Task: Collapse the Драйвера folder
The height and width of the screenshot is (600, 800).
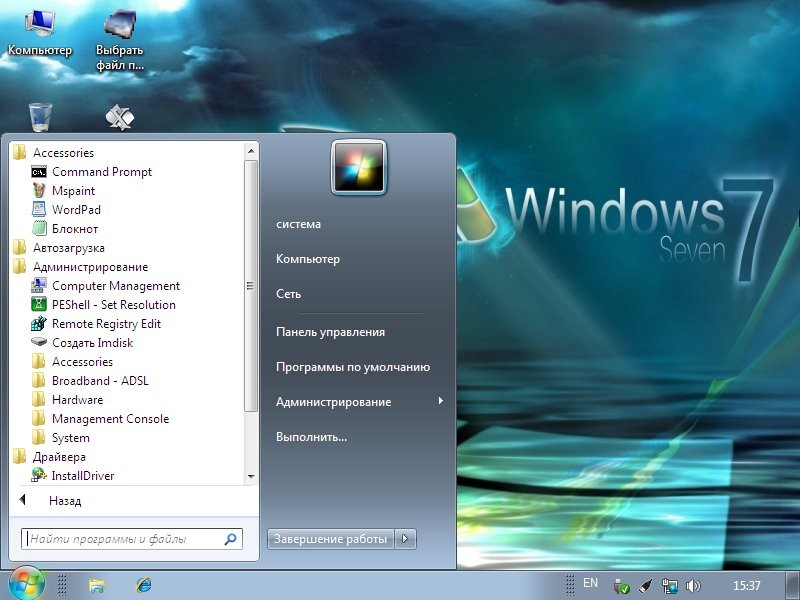Action: tap(49, 457)
